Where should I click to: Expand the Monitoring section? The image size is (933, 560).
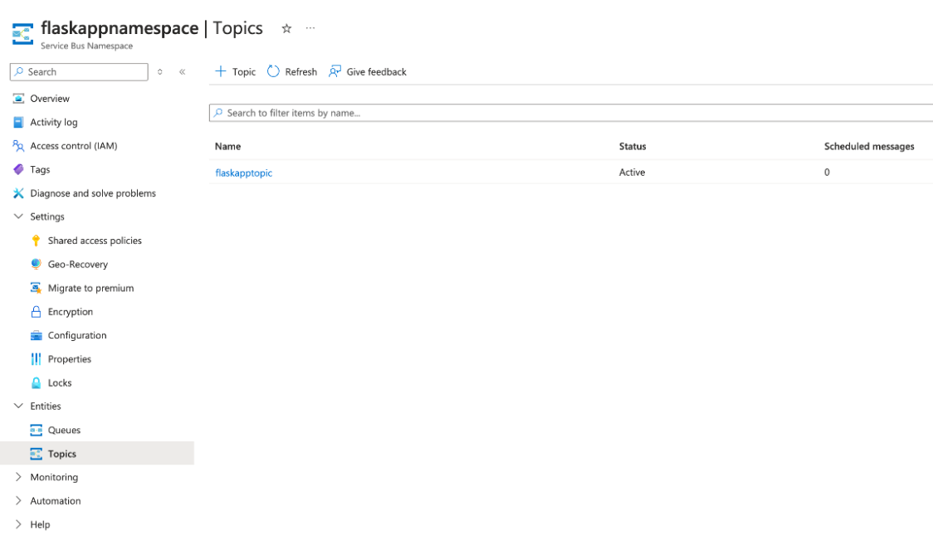pos(52,477)
